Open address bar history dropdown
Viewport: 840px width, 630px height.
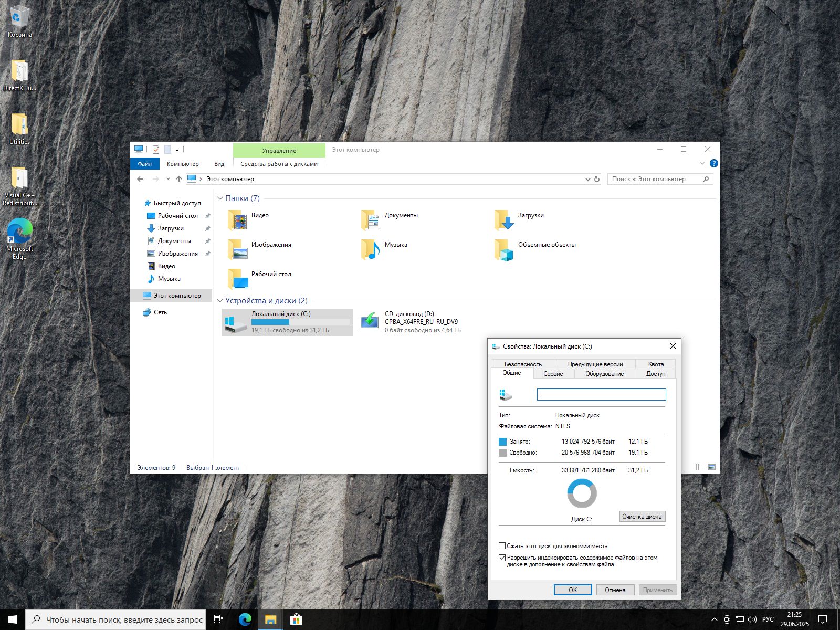point(587,179)
